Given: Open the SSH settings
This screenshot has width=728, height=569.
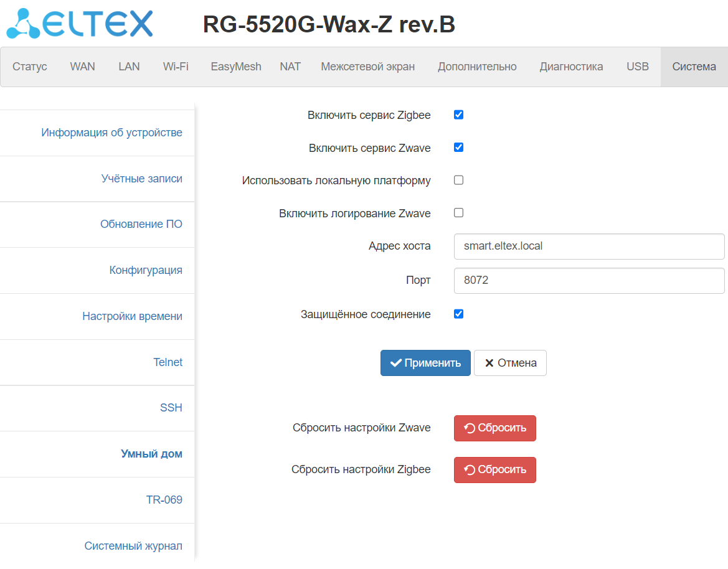Looking at the screenshot, I should click(171, 408).
